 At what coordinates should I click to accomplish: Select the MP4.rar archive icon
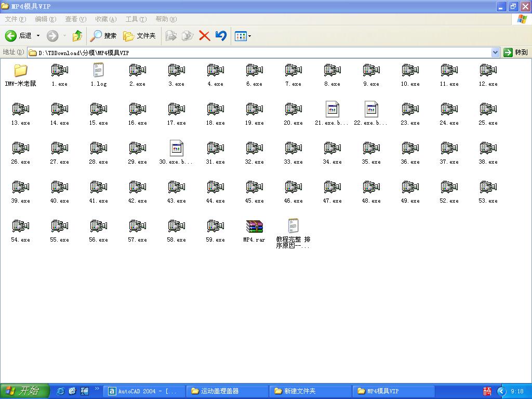pos(254,227)
